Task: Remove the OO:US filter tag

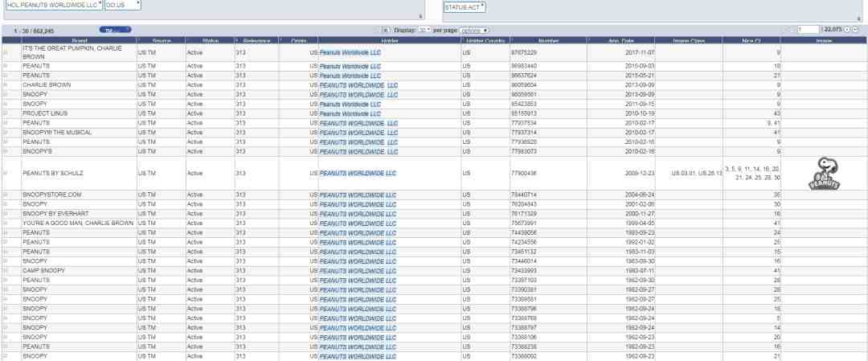Action: tap(138, 2)
